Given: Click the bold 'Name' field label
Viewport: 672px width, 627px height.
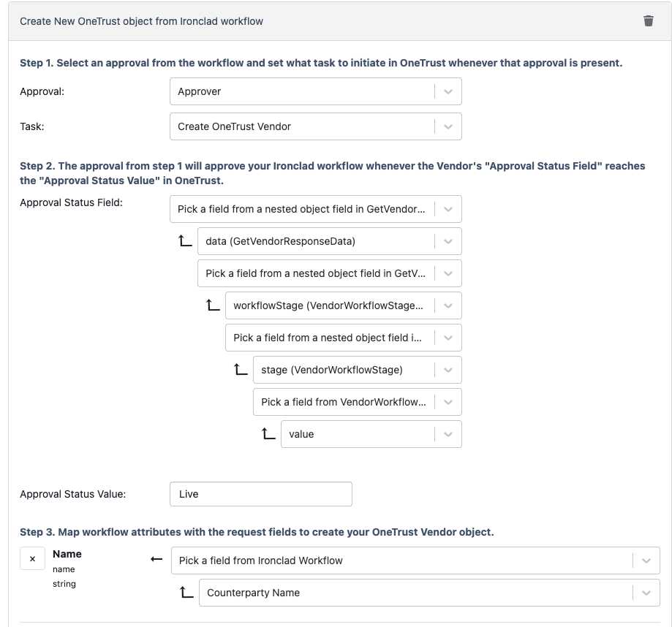Looking at the screenshot, I should (67, 554).
